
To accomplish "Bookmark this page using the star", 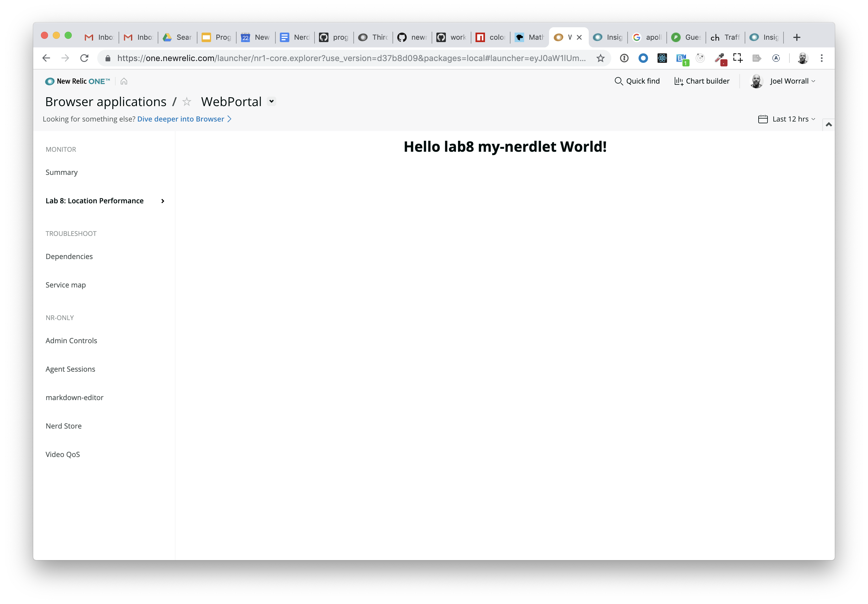I will tap(600, 58).
